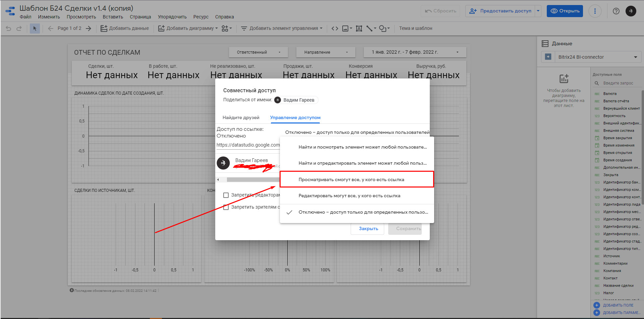The image size is (644, 319).
Task: Select the pointer selection mode tool
Action: [35, 29]
